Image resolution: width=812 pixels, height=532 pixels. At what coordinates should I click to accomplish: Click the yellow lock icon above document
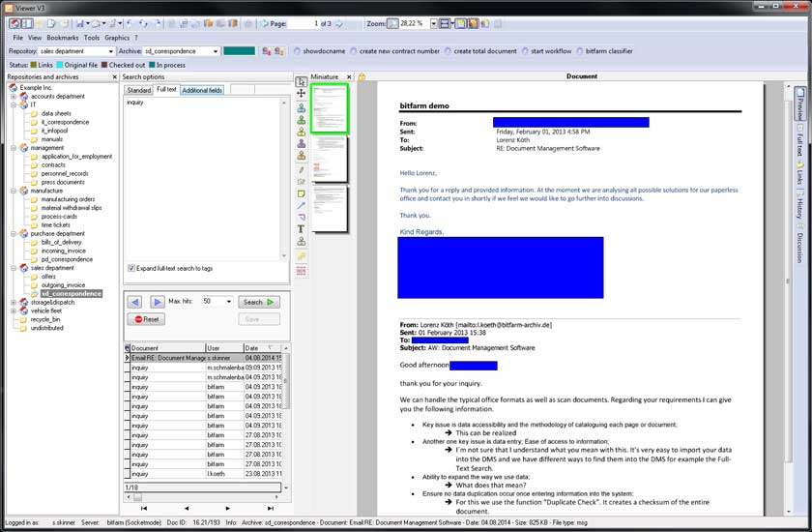(x=362, y=76)
